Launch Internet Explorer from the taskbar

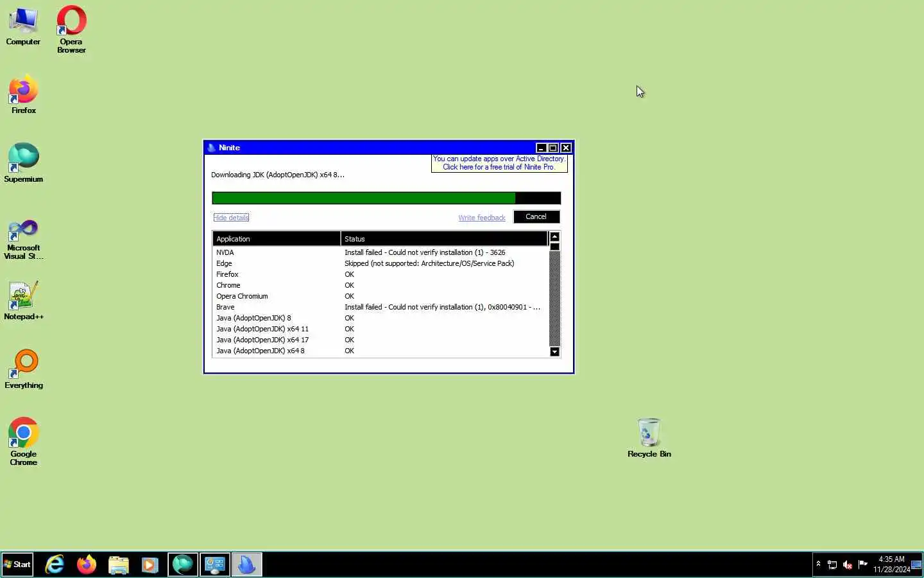point(55,565)
